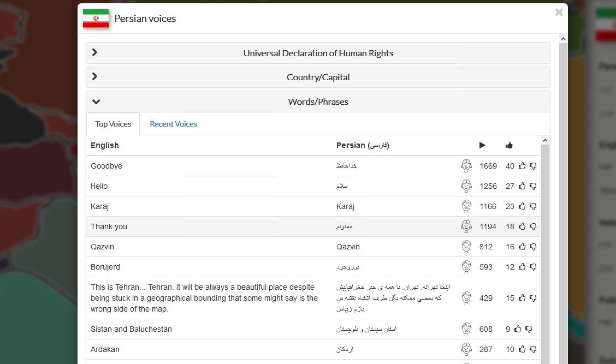The width and height of the screenshot is (616, 364).
Task: Sort by play count column header
Action: click(482, 145)
